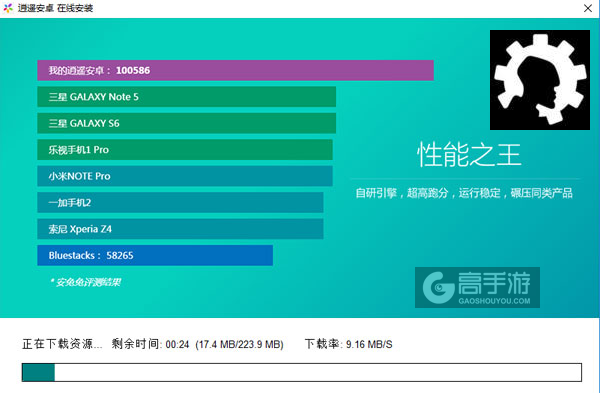Screen dimensions: 600x393
Task: Click the 索尼 Xperia Z4 bar
Action: [180, 229]
